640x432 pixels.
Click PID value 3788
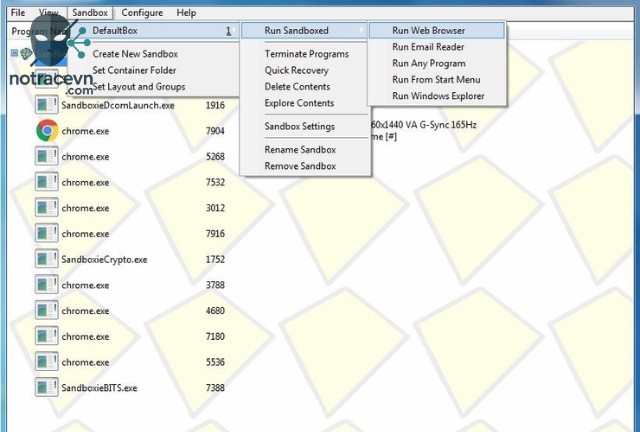click(x=215, y=285)
